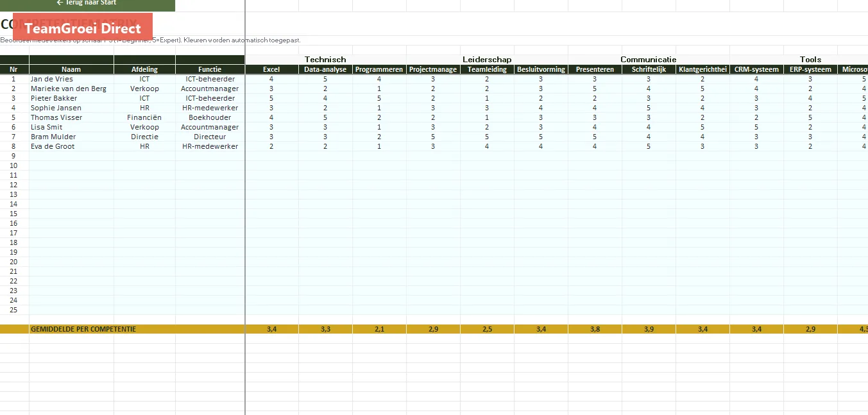Select the average value 3,9 under Schriftelijk
Viewport: 868px width, 415px height.
[649, 329]
